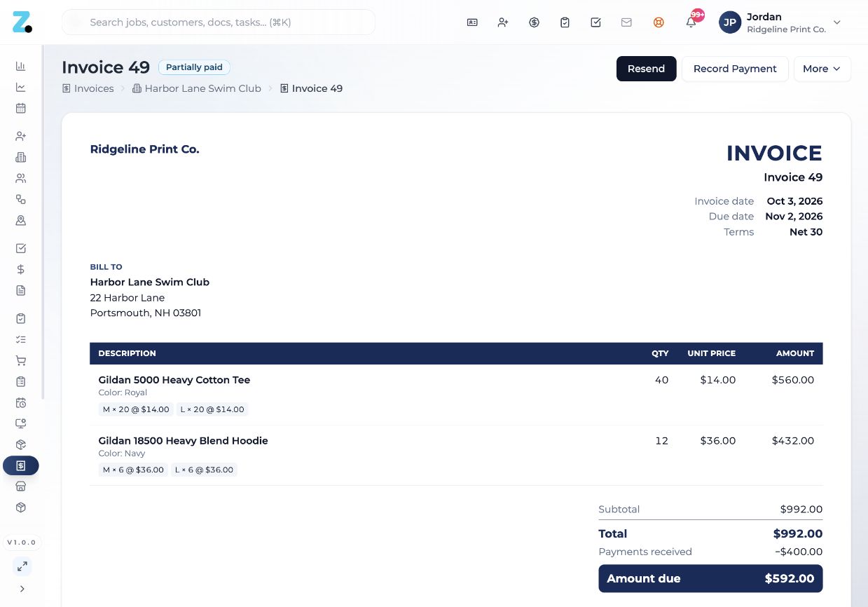Open the calendar icon in sidebar
Viewport: 868px width, 607px height.
[x=21, y=108]
